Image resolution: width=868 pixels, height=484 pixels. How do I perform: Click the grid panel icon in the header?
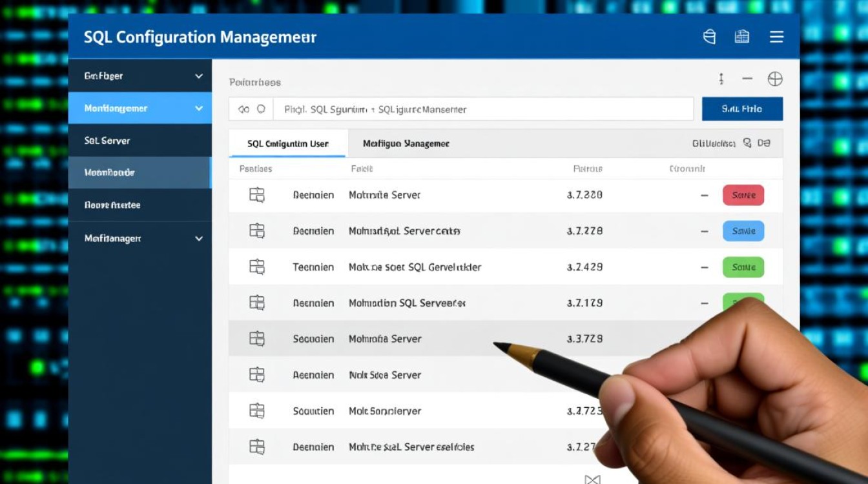click(742, 37)
